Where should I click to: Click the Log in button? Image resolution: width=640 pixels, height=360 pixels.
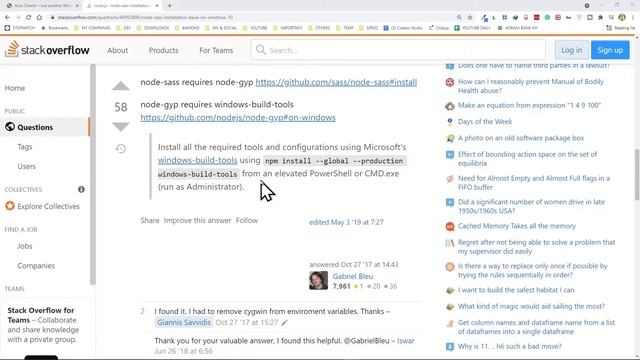(x=571, y=50)
